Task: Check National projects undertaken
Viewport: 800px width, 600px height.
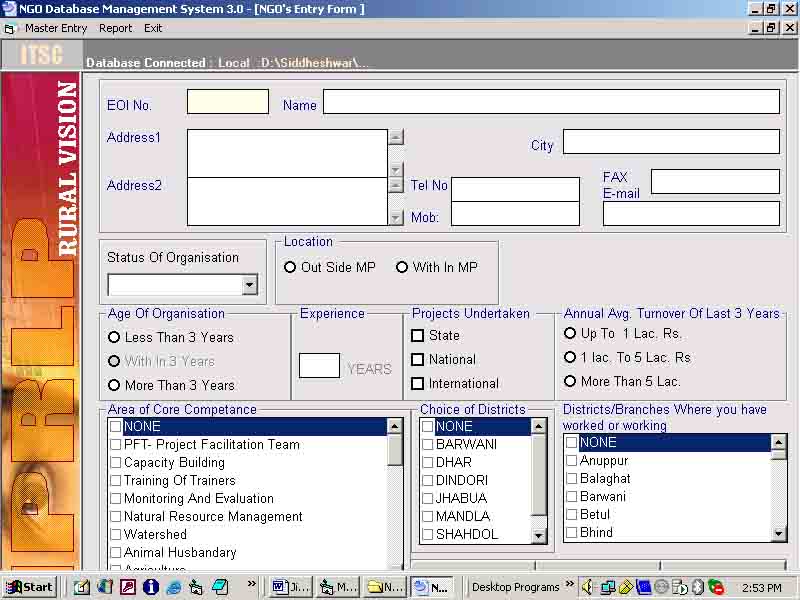Action: [417, 359]
